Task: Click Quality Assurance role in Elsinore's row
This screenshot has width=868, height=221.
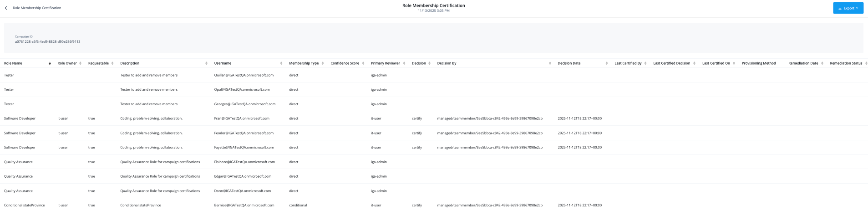Action: point(18,162)
